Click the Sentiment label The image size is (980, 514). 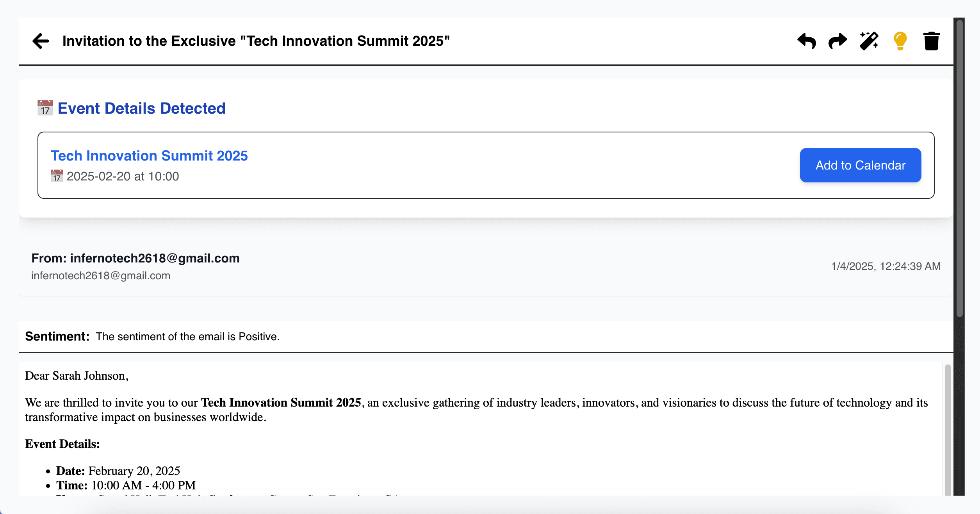[57, 336]
